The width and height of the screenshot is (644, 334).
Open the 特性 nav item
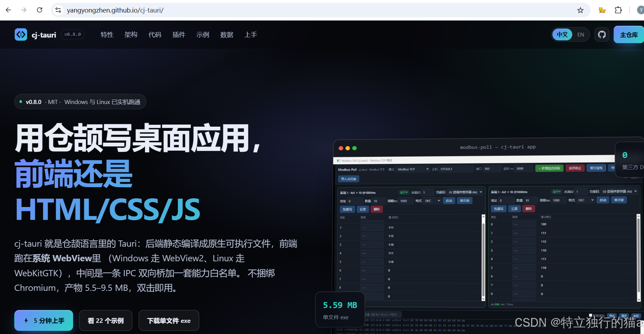[107, 34]
